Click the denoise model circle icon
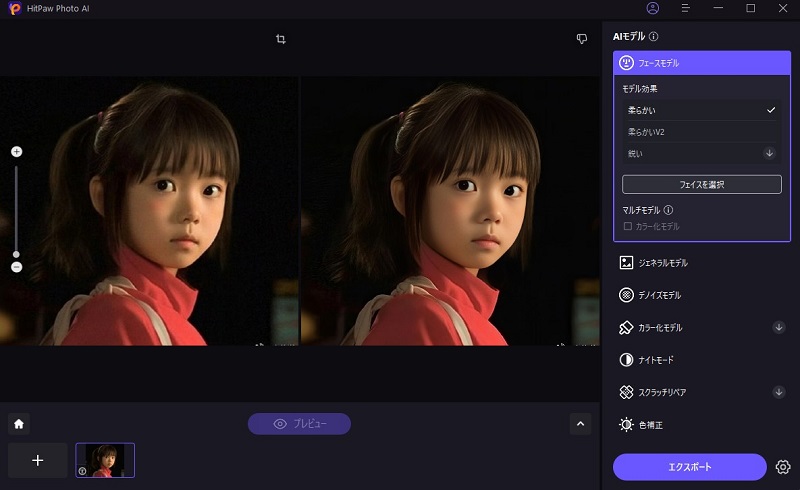The width and height of the screenshot is (800, 490). [626, 295]
